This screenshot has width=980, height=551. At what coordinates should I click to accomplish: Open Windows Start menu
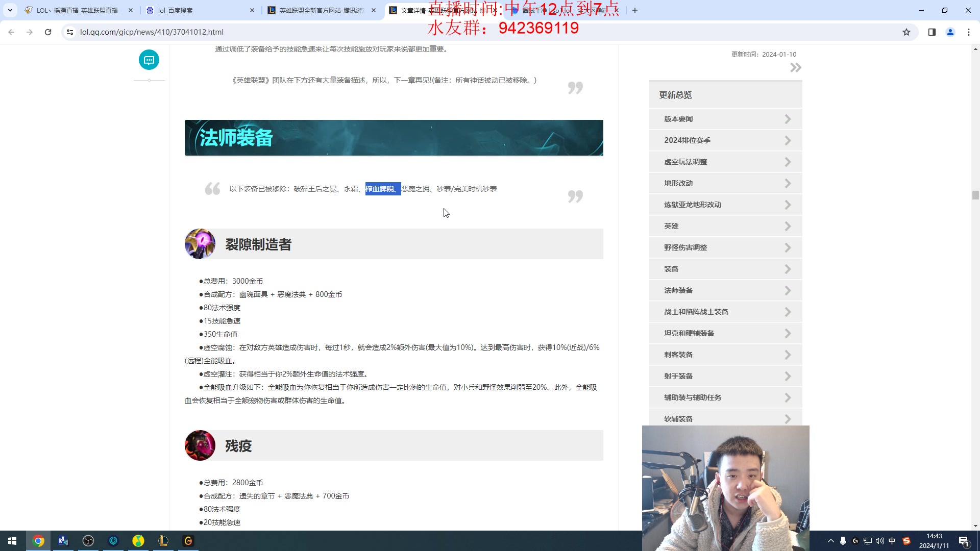coord(12,541)
